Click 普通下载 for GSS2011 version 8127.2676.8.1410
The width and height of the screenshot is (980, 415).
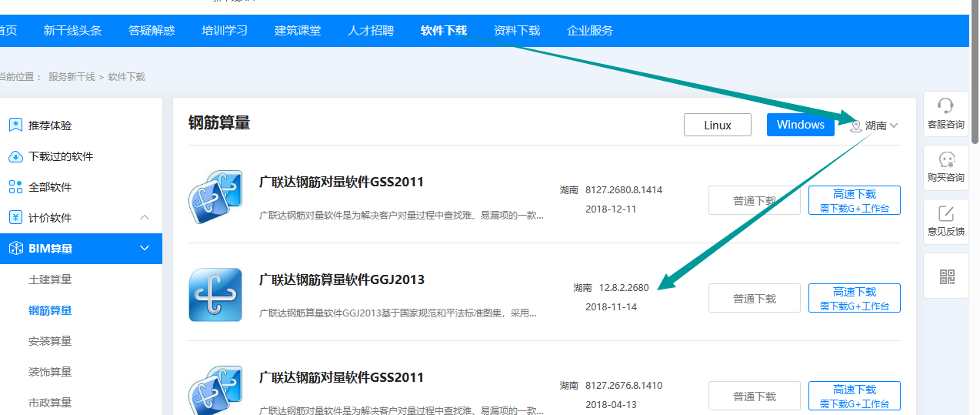tap(755, 396)
